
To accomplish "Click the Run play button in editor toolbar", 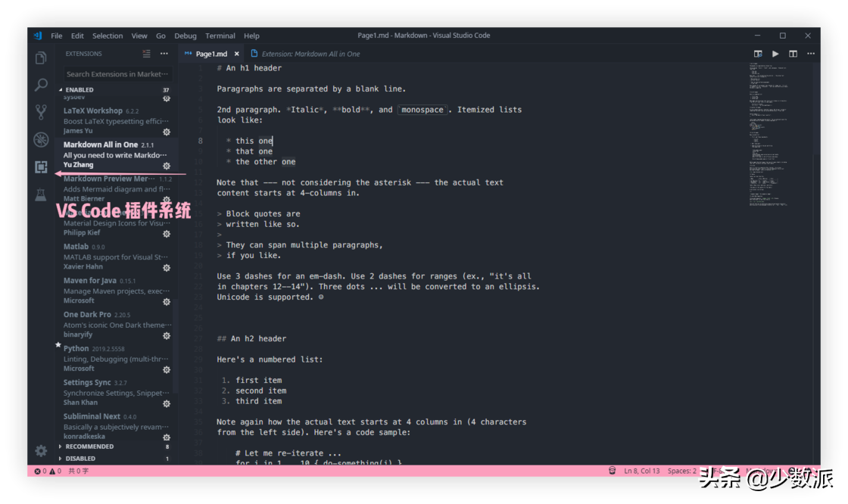I will [775, 54].
